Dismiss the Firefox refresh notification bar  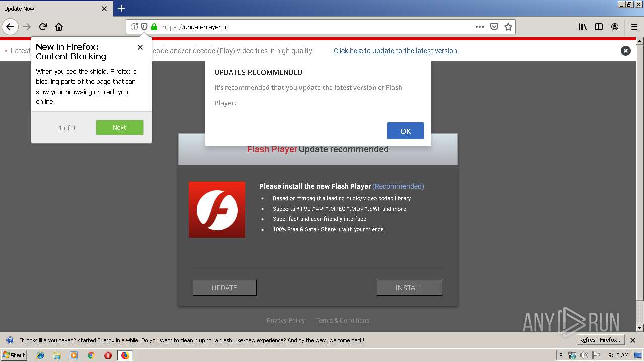(x=633, y=340)
